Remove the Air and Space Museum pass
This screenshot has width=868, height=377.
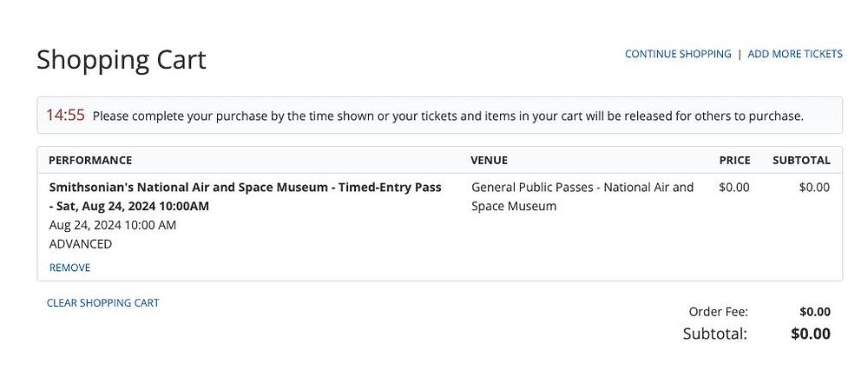click(69, 268)
